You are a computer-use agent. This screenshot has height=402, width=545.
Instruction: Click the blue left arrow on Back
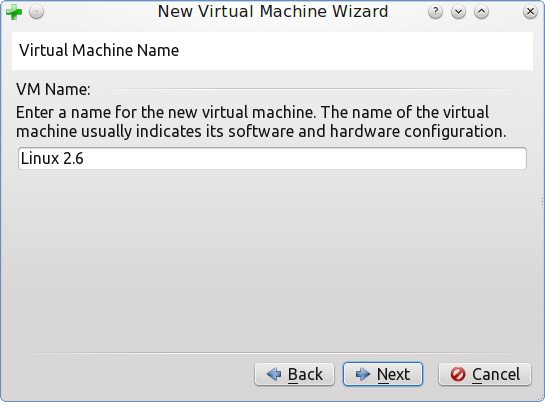point(274,374)
